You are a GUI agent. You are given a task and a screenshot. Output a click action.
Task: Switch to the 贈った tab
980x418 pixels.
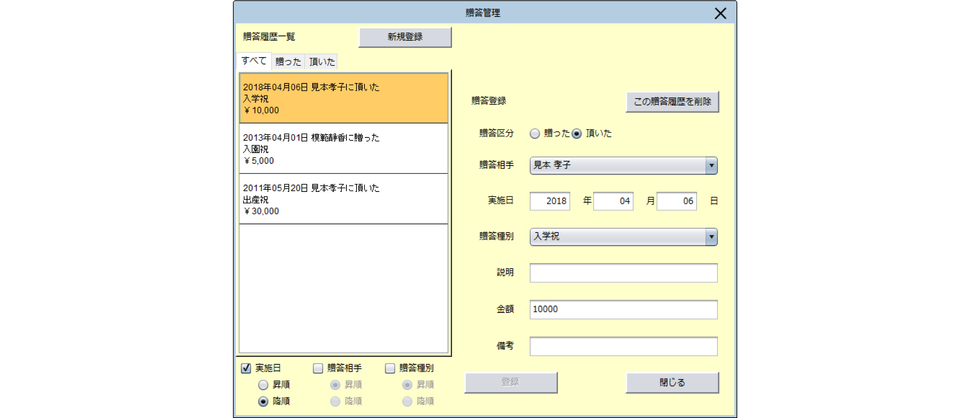[288, 62]
